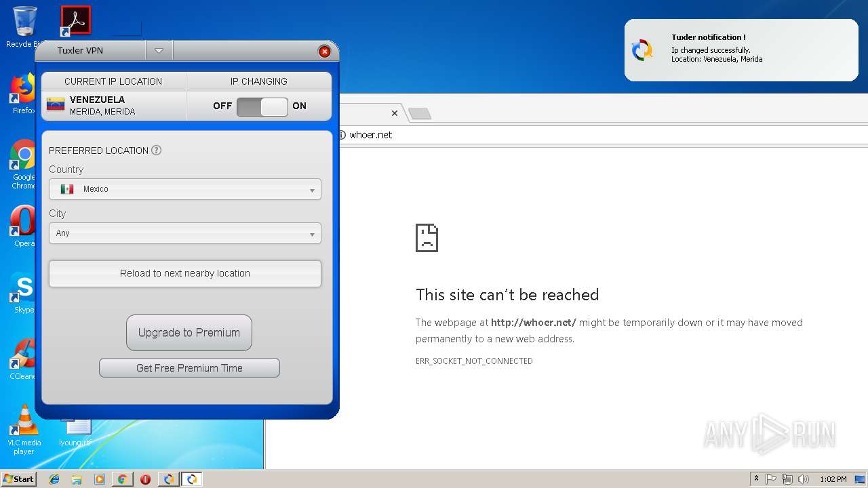
Task: Open Windows Explorer folder in taskbar
Action: click(x=77, y=479)
